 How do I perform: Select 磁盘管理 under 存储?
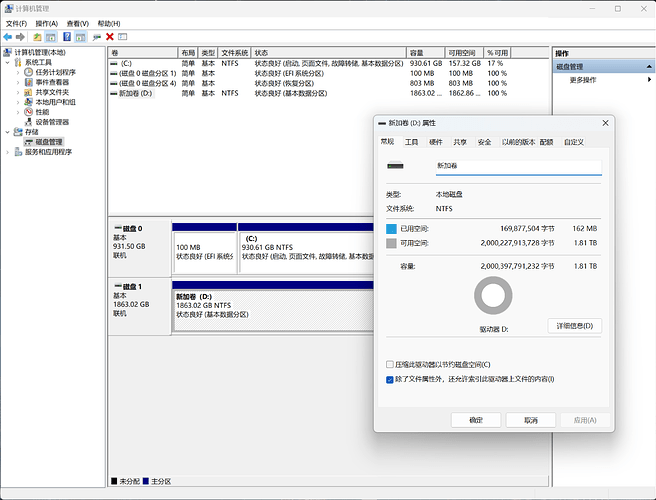(x=48, y=142)
